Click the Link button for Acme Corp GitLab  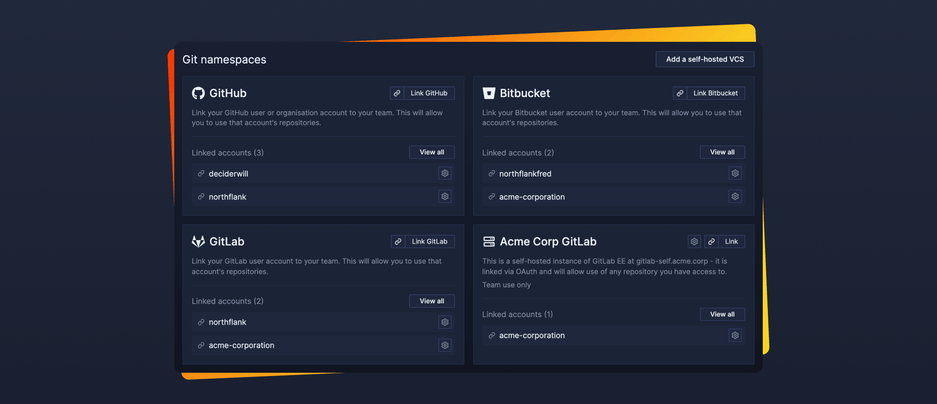[731, 241]
